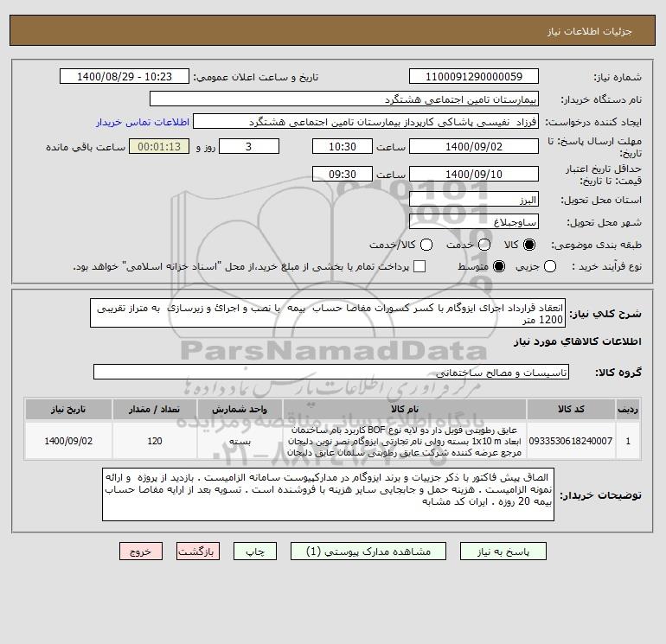Click the چاپ print button
The image size is (666, 644).
coord(255,552)
